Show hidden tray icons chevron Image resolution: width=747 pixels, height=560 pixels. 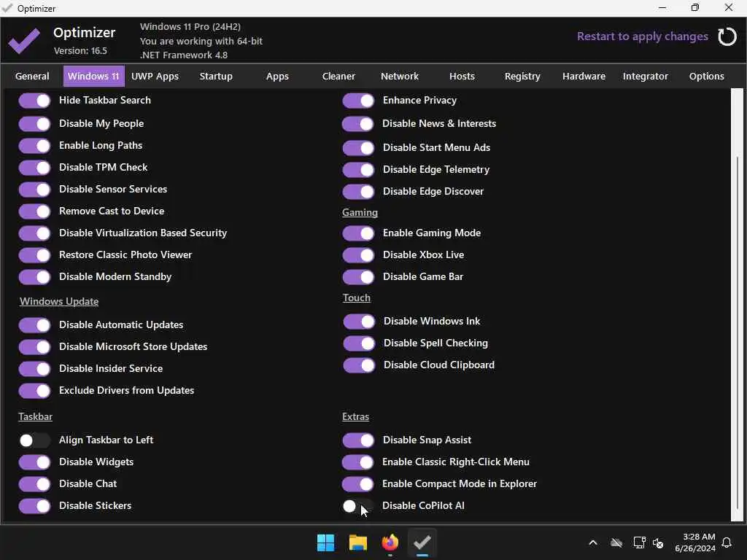pyautogui.click(x=593, y=542)
